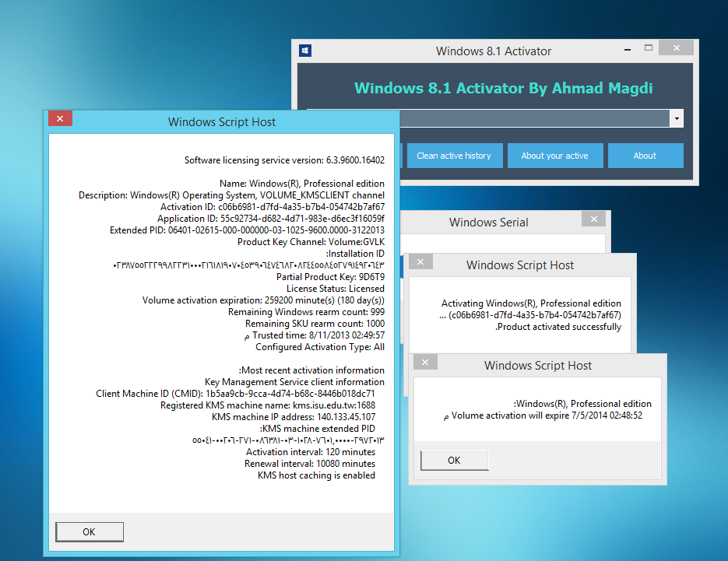The width and height of the screenshot is (728, 561).
Task: Close the expiration notice Script Host dialog
Action: click(x=425, y=362)
